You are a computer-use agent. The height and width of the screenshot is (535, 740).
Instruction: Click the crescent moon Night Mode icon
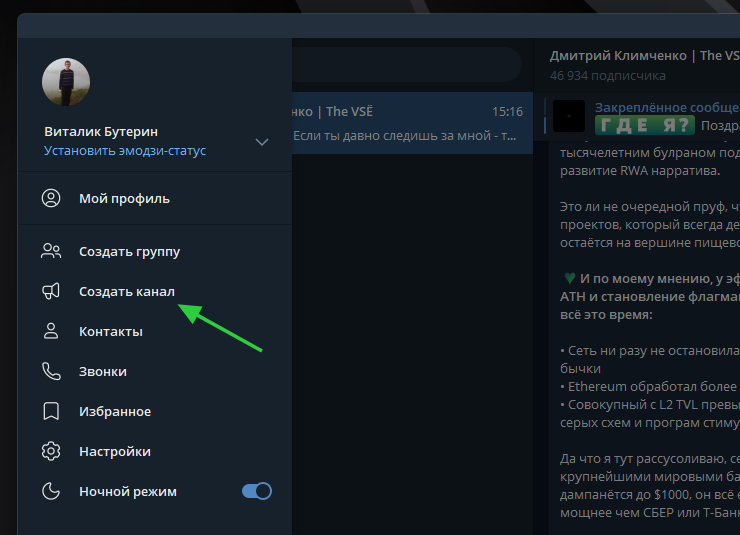click(x=51, y=491)
